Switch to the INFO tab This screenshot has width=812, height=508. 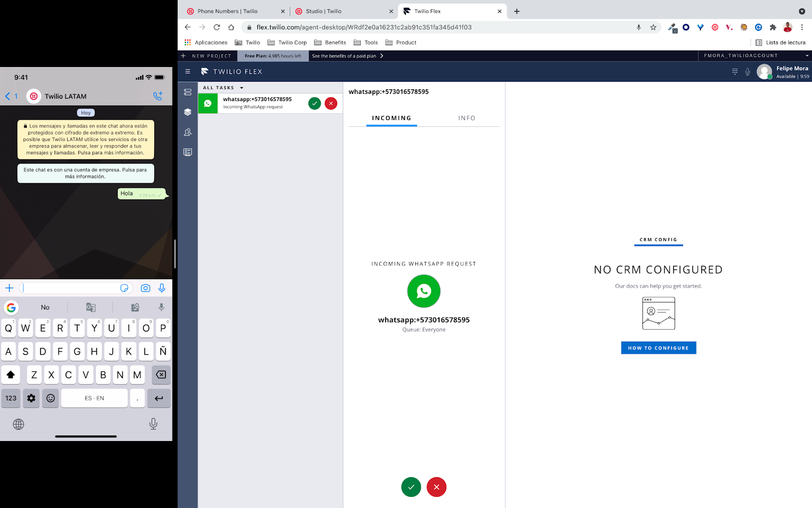coord(467,118)
